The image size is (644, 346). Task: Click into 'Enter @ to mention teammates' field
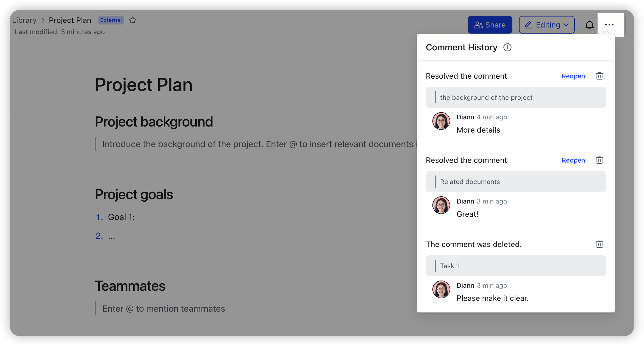[x=164, y=309]
